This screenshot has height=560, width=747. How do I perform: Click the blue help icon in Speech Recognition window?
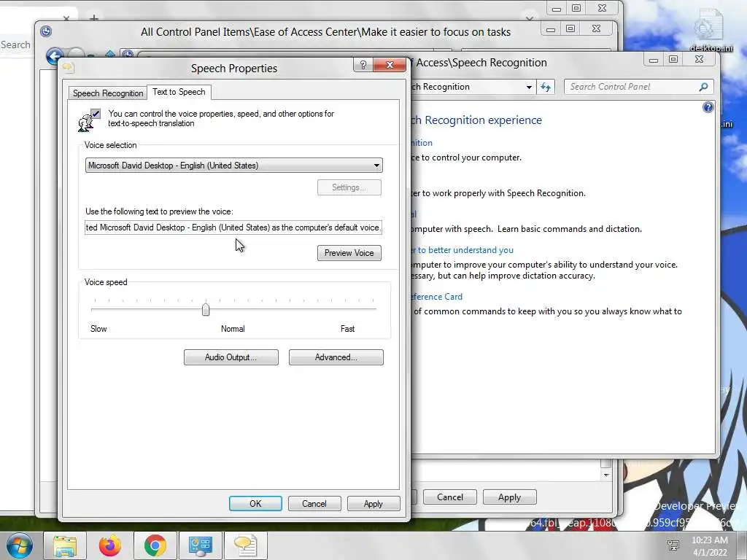[708, 107]
